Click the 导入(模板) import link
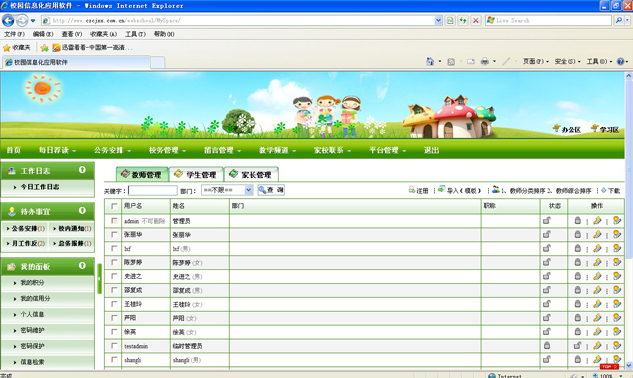The width and height of the screenshot is (633, 378). [460, 190]
